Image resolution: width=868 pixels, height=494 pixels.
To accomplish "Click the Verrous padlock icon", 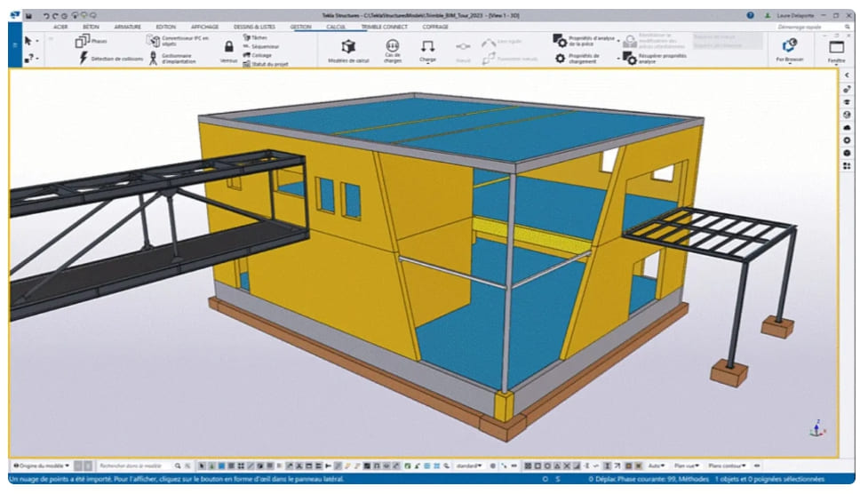I will (228, 46).
